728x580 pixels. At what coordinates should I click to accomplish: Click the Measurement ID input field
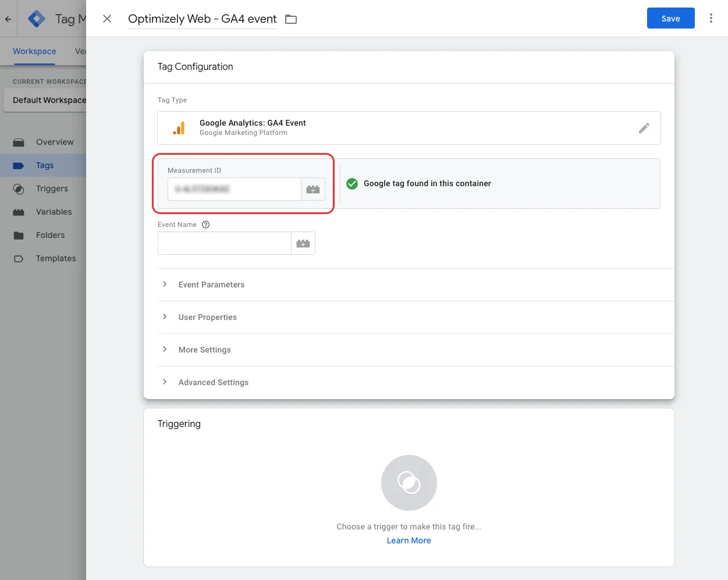(235, 189)
